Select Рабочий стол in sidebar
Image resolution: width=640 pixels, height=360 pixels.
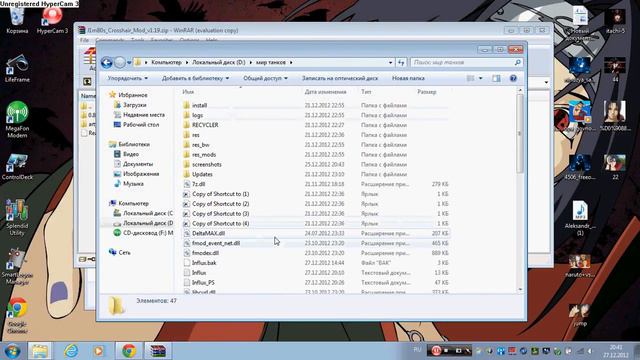click(136, 124)
